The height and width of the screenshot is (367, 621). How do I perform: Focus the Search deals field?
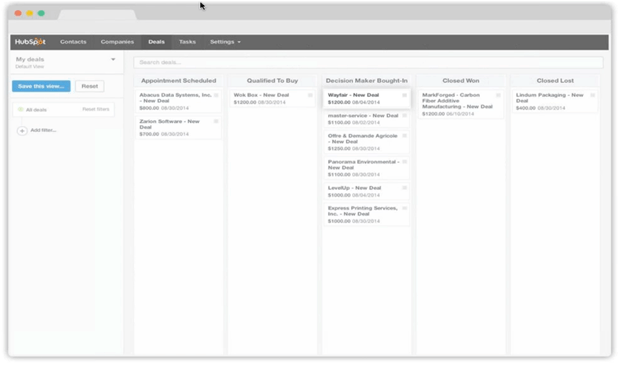[x=368, y=62]
